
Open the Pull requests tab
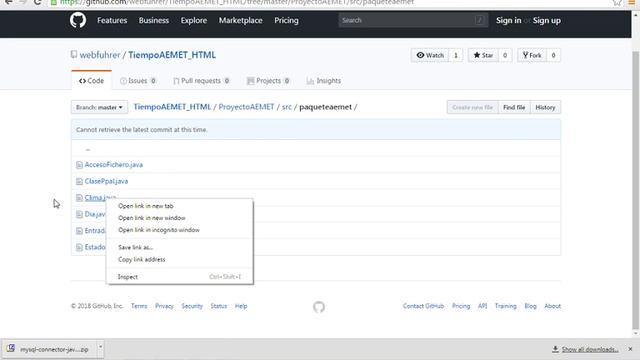(201, 81)
